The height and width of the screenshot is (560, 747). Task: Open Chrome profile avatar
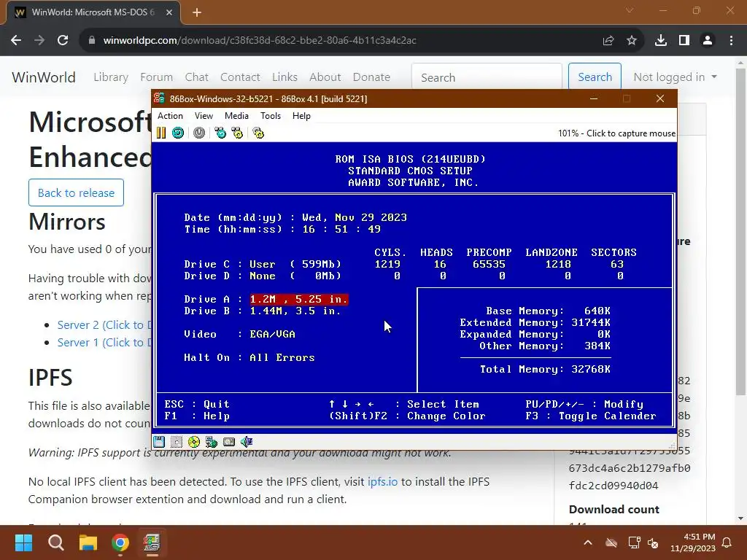[x=708, y=41]
